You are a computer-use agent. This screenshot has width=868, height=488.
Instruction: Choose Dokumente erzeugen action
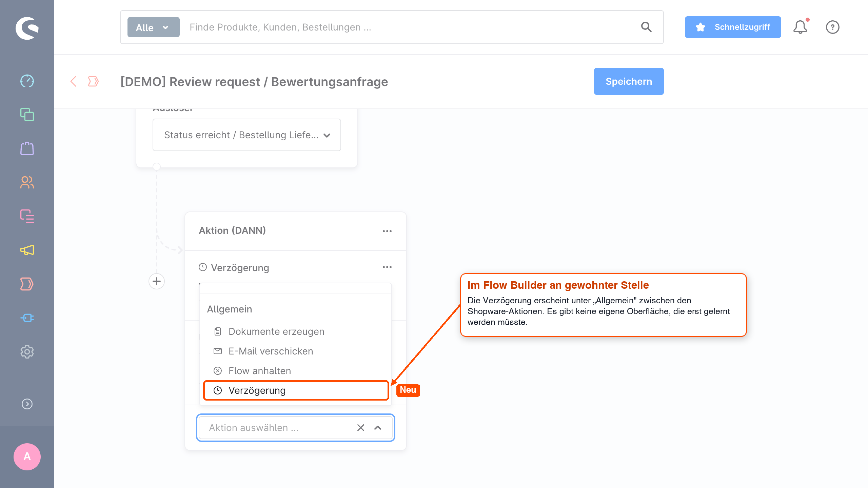tap(296, 331)
